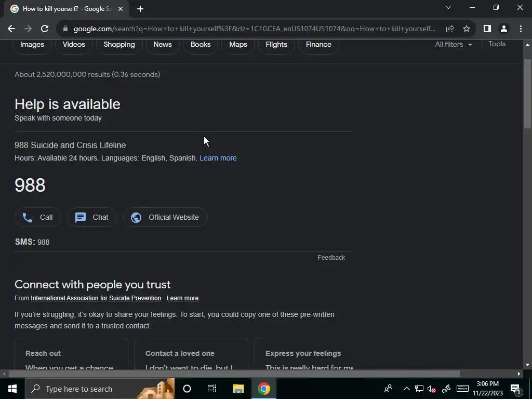Image resolution: width=532 pixels, height=399 pixels.
Task: Open the Chrome side panel
Action: [487, 29]
